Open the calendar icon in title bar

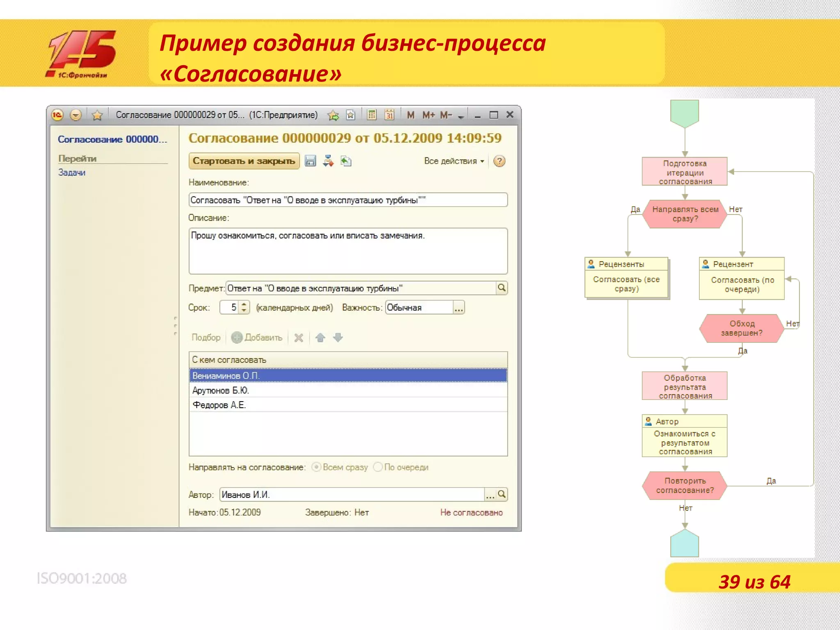click(389, 115)
